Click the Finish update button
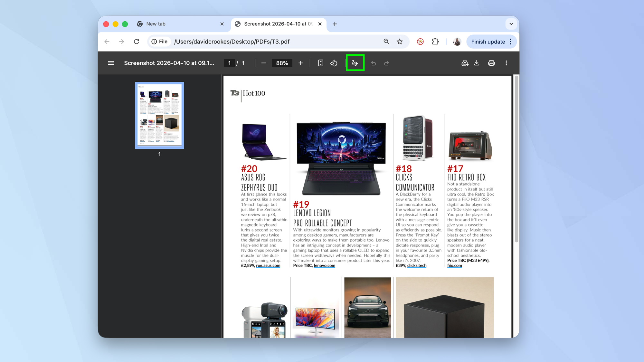Image resolution: width=644 pixels, height=362 pixels. coord(488,42)
